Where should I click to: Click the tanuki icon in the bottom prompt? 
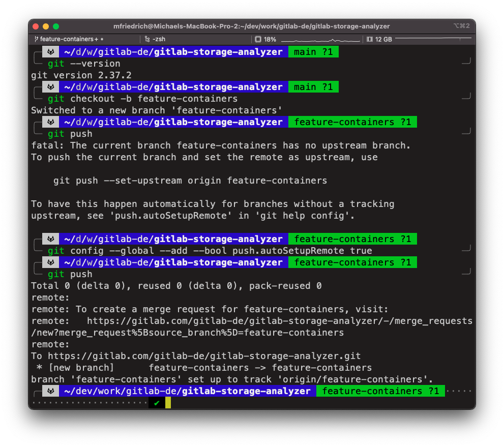50,391
